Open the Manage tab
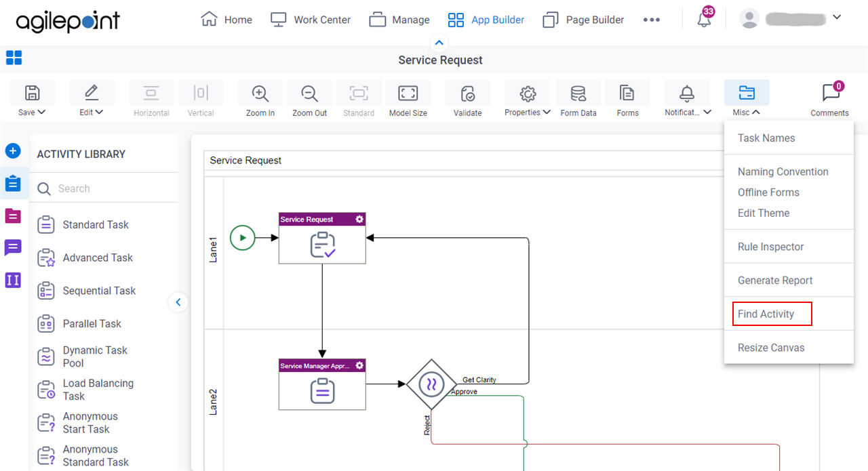The image size is (868, 471). tap(399, 20)
